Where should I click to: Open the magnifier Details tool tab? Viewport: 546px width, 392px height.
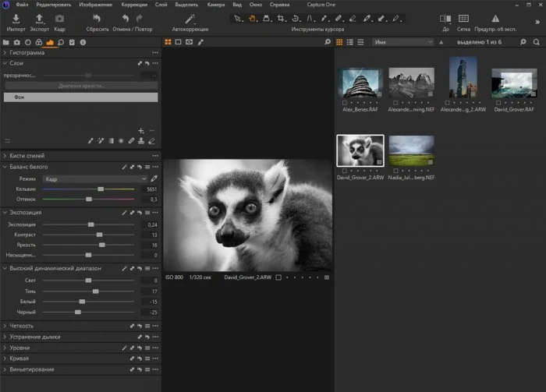(x=61, y=42)
